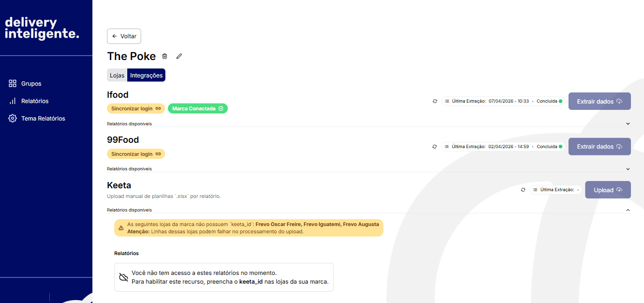Click the Keeta Upload button
The image size is (644, 303).
tap(608, 190)
